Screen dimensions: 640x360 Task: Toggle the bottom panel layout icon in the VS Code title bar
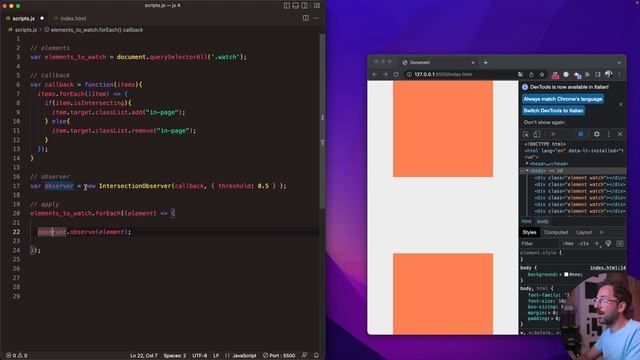296,5
